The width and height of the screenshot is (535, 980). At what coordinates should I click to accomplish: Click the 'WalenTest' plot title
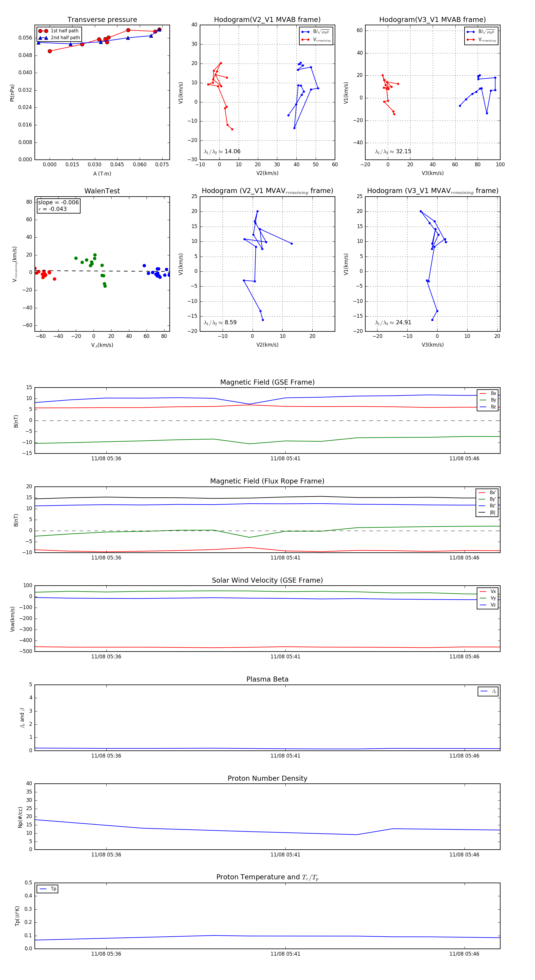pyautogui.click(x=102, y=191)
